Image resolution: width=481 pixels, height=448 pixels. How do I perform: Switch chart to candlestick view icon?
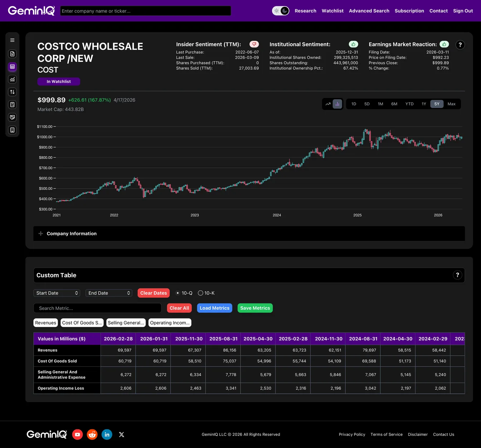337,104
